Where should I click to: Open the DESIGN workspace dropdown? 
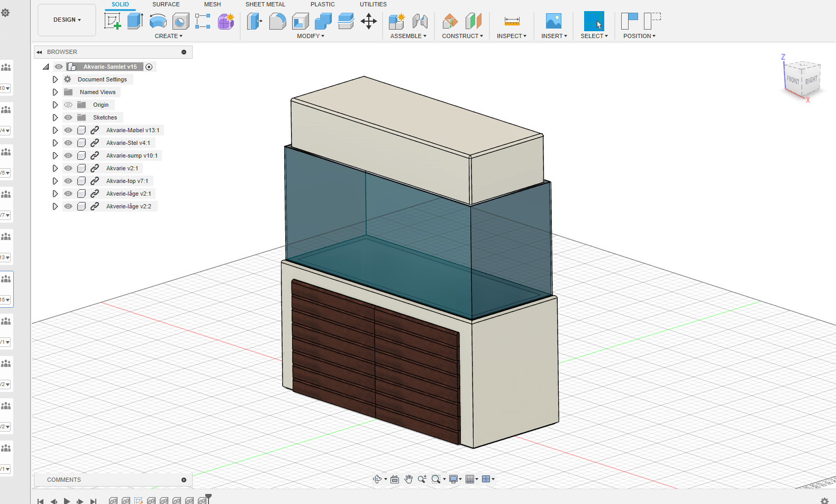pos(67,20)
